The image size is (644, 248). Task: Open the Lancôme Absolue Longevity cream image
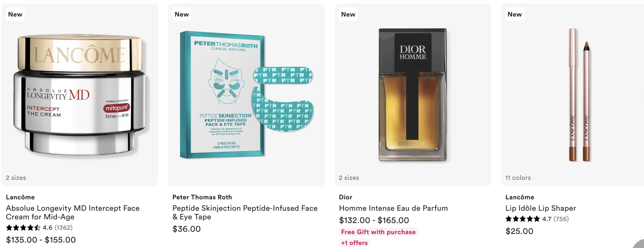tap(80, 95)
